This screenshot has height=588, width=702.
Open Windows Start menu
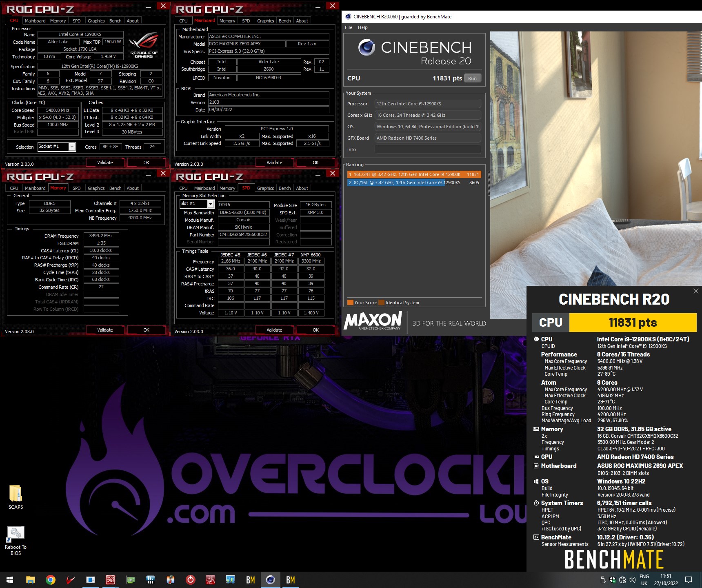click(10, 580)
